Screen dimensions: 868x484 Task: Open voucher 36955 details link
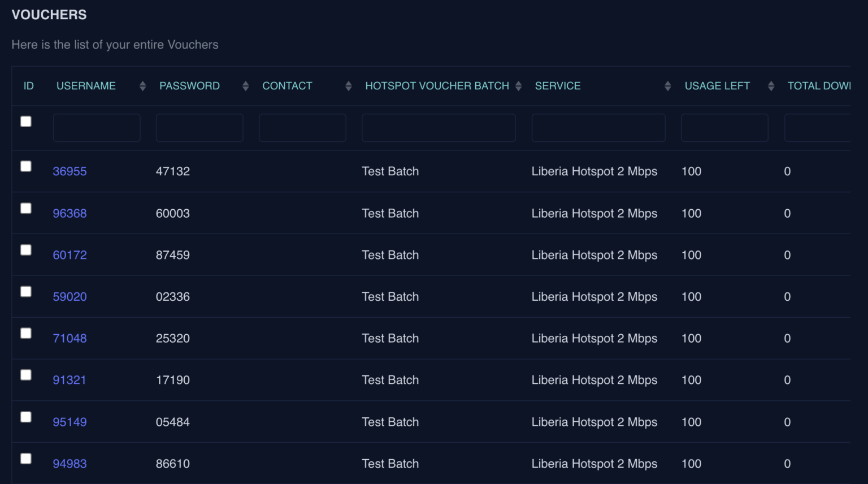70,171
